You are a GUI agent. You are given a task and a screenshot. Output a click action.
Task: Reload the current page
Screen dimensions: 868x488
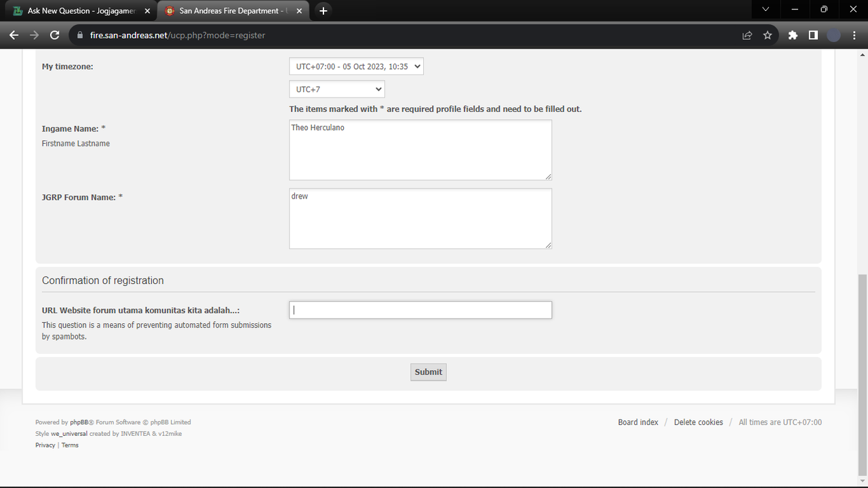click(x=55, y=35)
